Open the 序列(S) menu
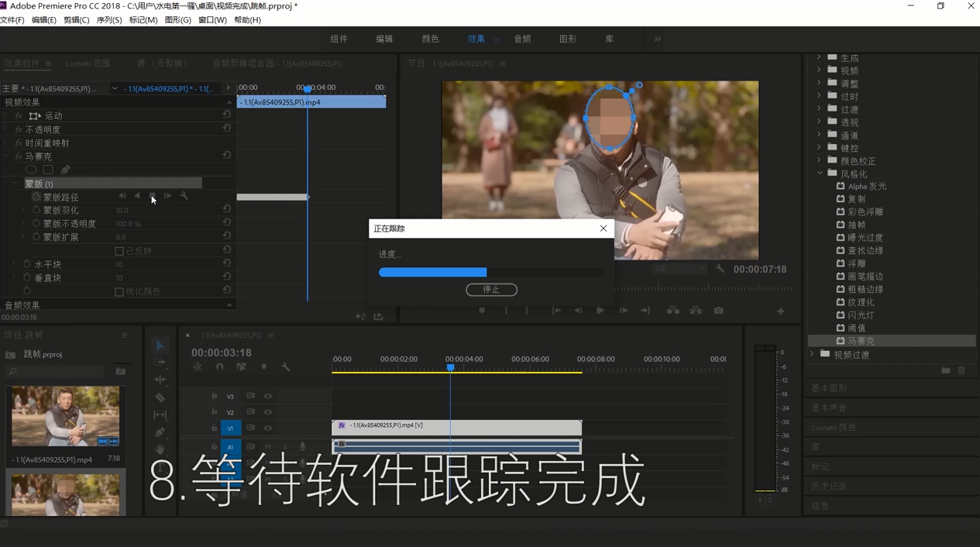 [109, 20]
